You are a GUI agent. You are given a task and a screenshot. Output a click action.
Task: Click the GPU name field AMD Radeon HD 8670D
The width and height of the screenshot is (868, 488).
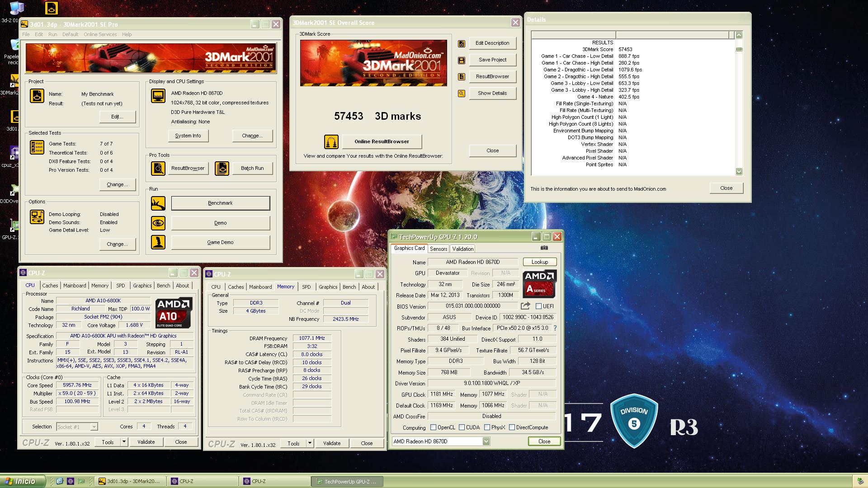(x=473, y=262)
